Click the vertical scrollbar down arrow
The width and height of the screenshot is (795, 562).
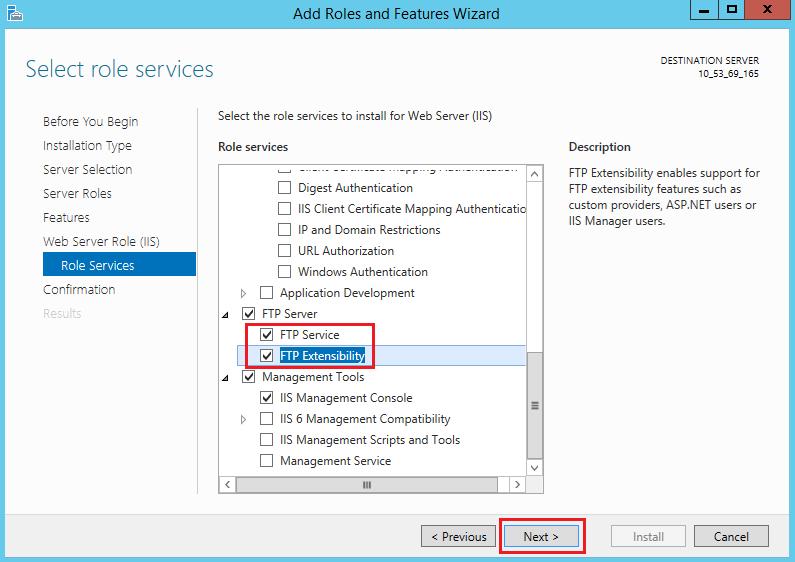(x=534, y=467)
